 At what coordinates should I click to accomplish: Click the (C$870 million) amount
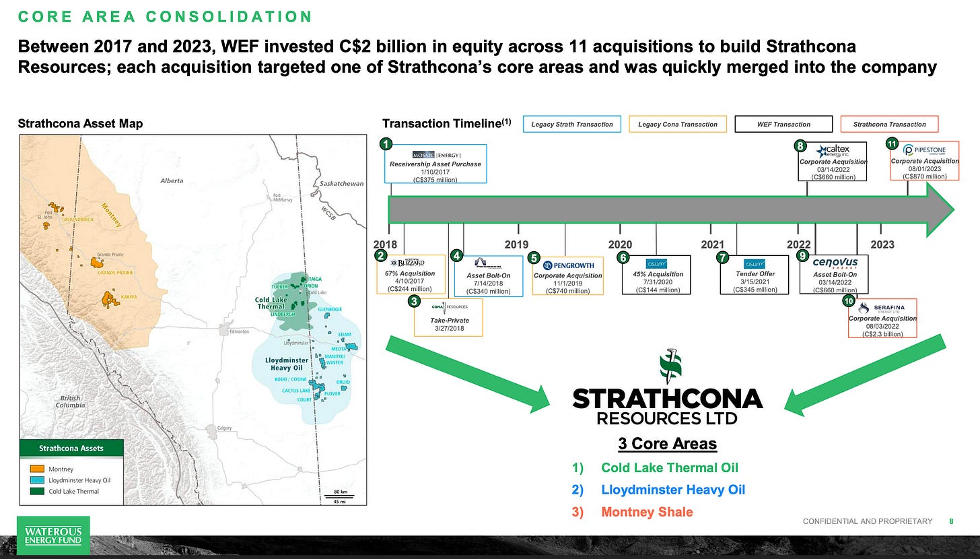pos(924,176)
